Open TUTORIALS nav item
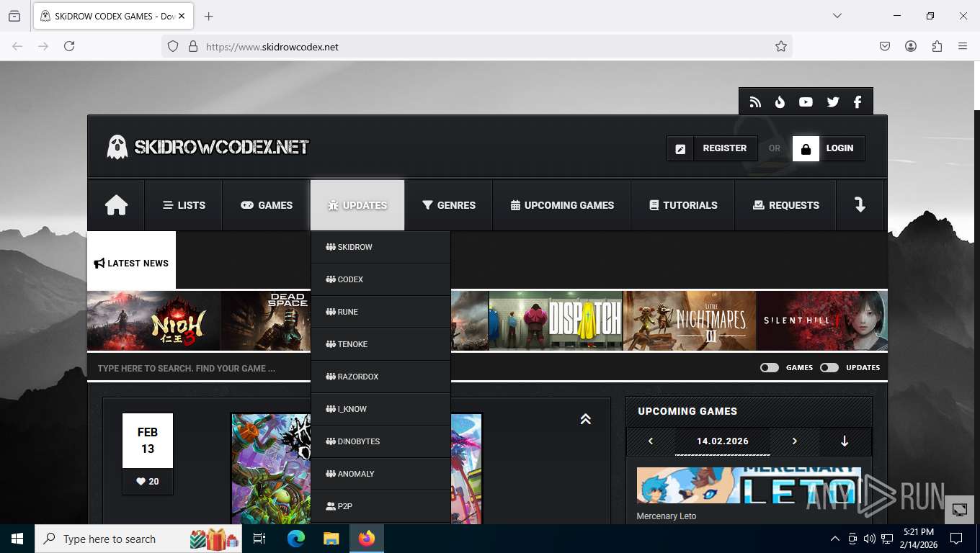The image size is (980, 553). click(683, 205)
